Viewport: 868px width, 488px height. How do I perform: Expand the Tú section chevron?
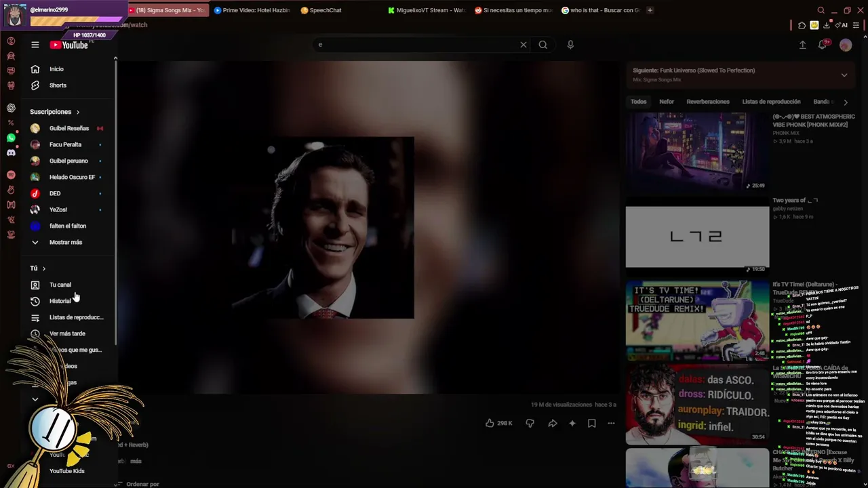coord(44,268)
